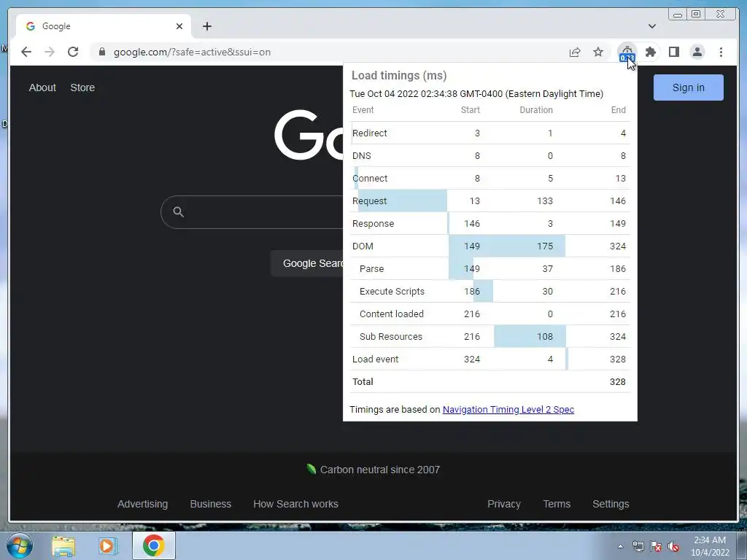
Task: Click the Connect row label
Action: click(370, 179)
